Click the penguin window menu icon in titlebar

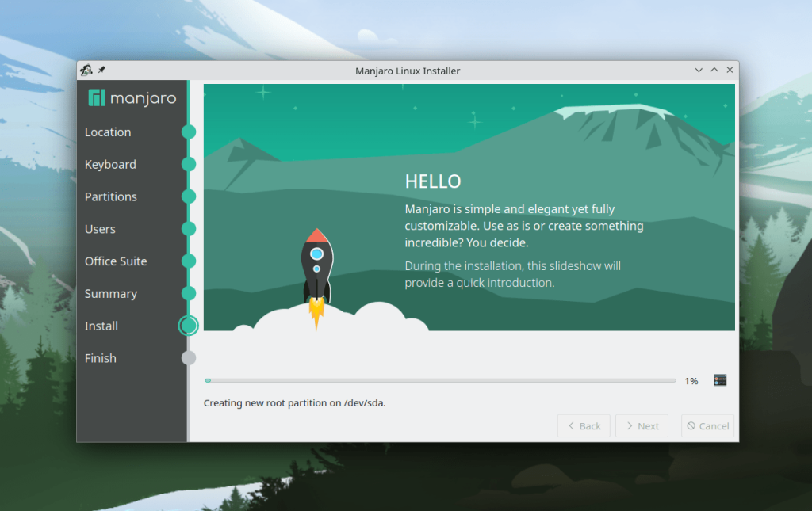85,71
